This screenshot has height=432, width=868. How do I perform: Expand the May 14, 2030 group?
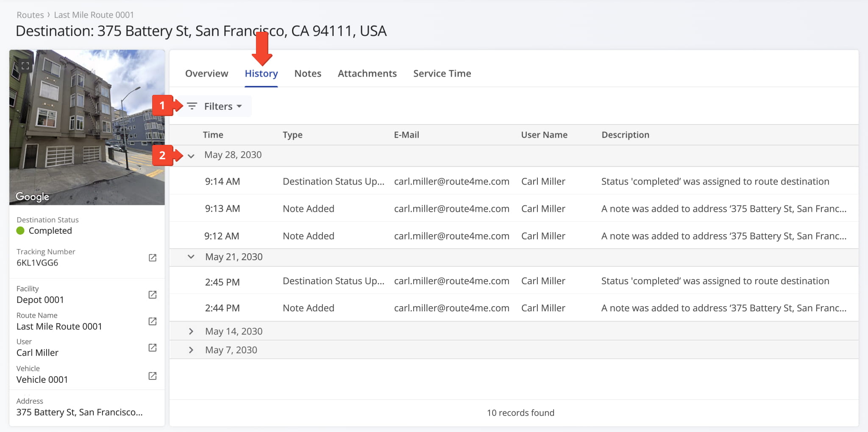click(x=191, y=331)
